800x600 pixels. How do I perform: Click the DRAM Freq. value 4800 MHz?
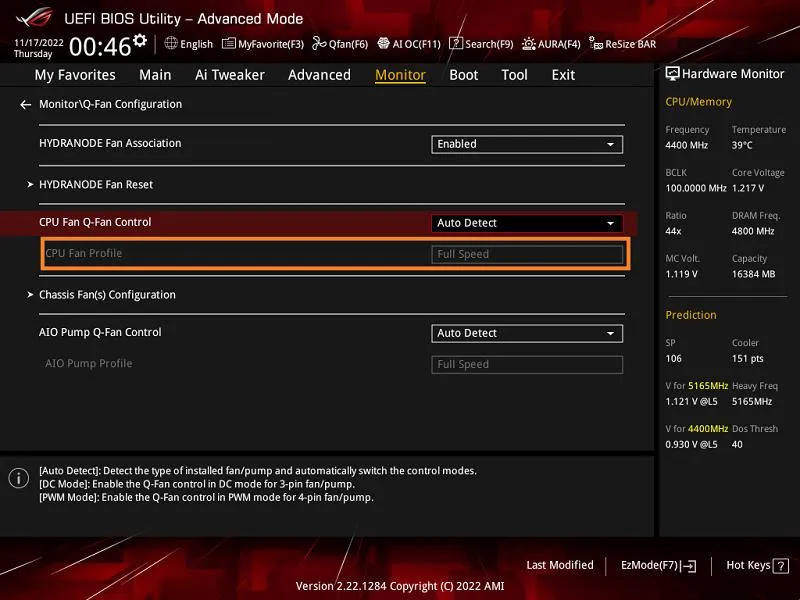point(753,231)
